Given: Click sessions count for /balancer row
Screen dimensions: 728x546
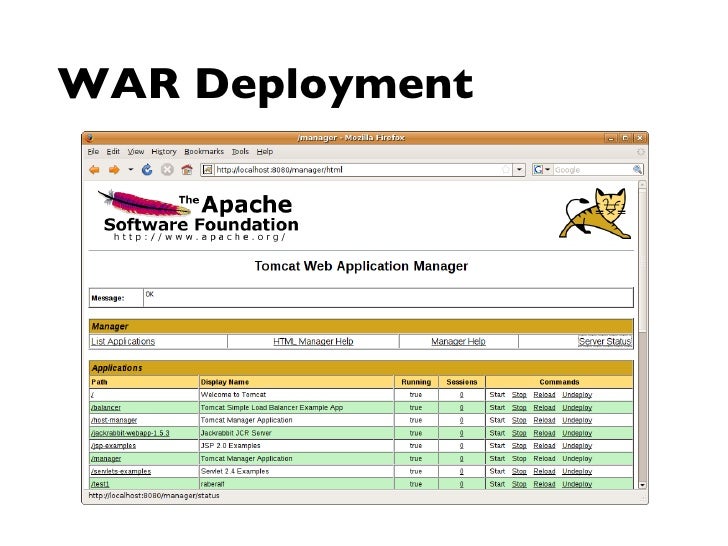Looking at the screenshot, I should [462, 408].
